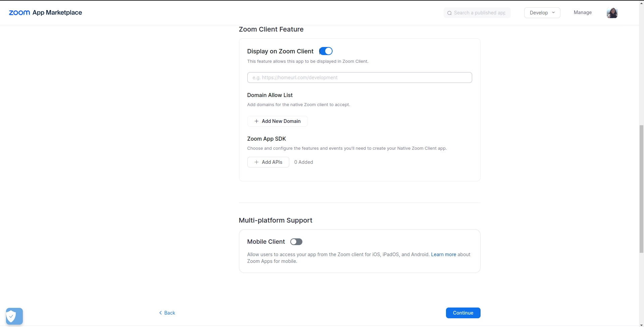The image size is (644, 327).
Task: Disable the Display on Zoom Client toggle
Action: point(326,51)
